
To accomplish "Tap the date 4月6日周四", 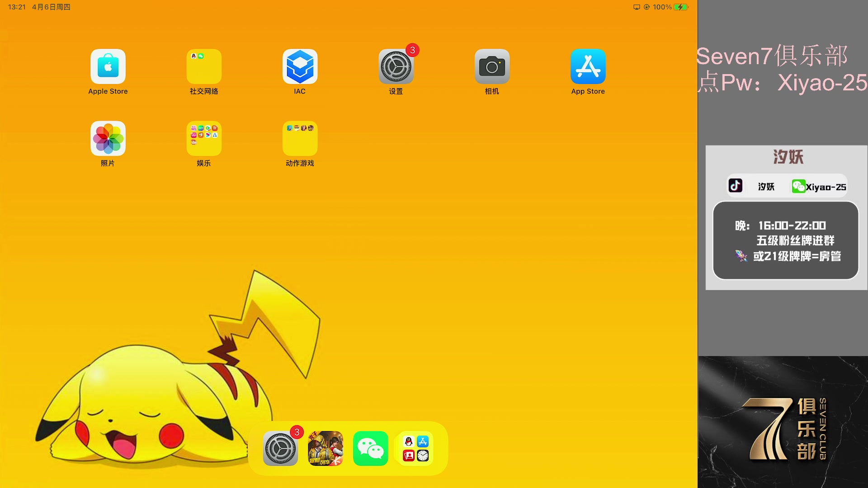I will pos(51,7).
